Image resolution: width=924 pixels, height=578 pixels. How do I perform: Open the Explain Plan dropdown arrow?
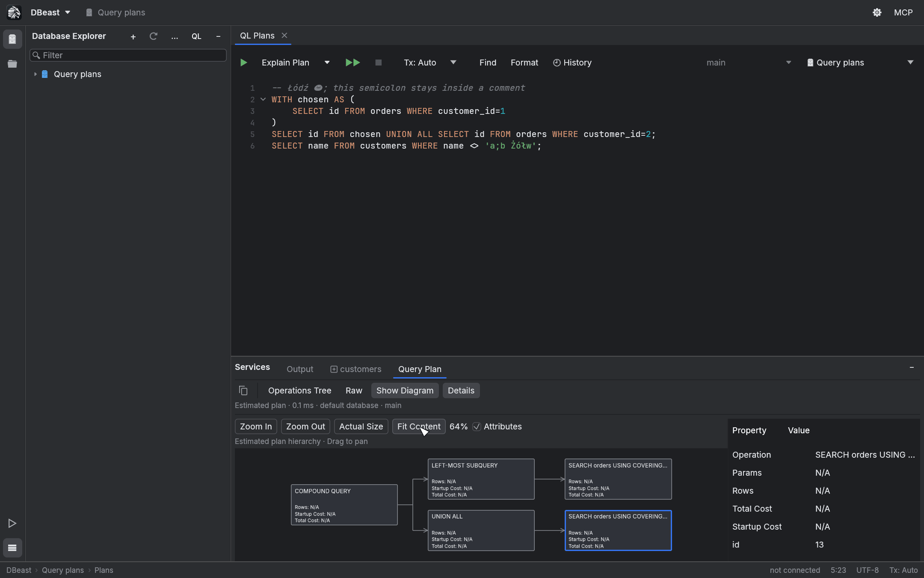point(327,63)
